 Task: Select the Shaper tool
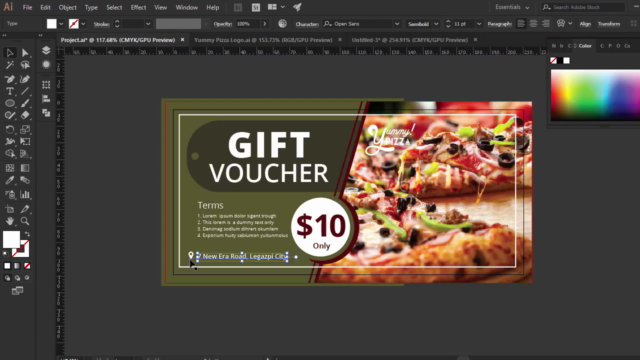coord(10,116)
